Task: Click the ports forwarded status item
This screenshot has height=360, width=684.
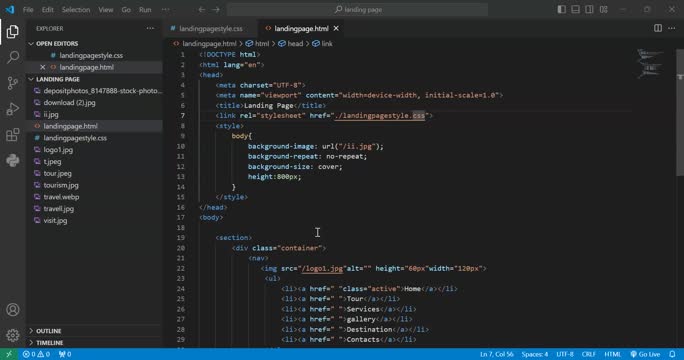Action: tap(65, 354)
